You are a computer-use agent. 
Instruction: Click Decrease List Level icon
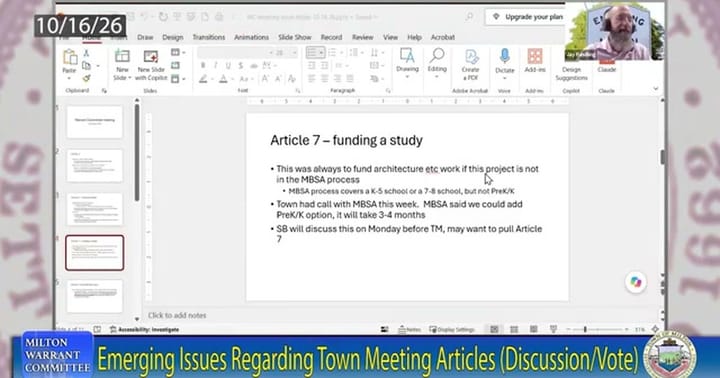(312, 66)
